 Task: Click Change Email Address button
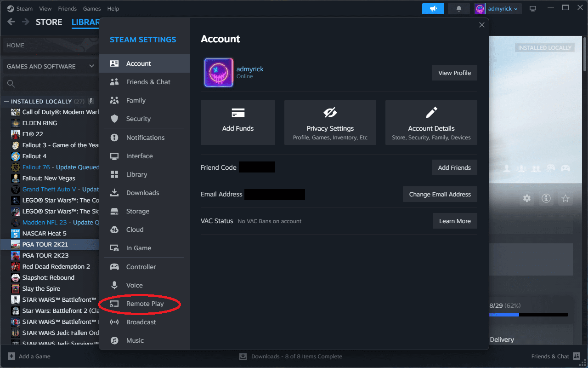click(x=440, y=194)
